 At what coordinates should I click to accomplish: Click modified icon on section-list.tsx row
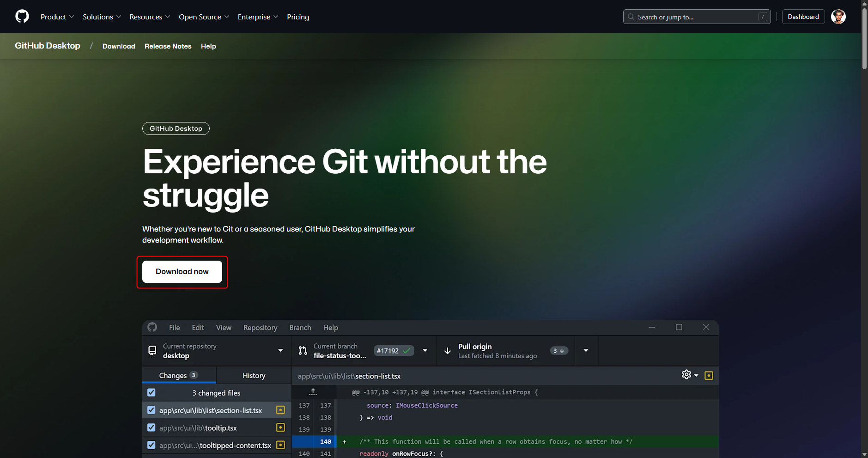280,410
